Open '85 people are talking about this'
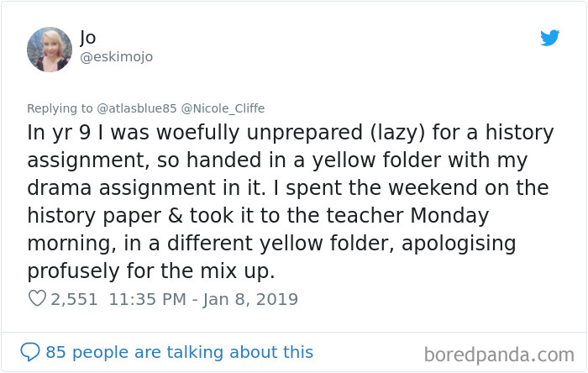 (x=179, y=352)
